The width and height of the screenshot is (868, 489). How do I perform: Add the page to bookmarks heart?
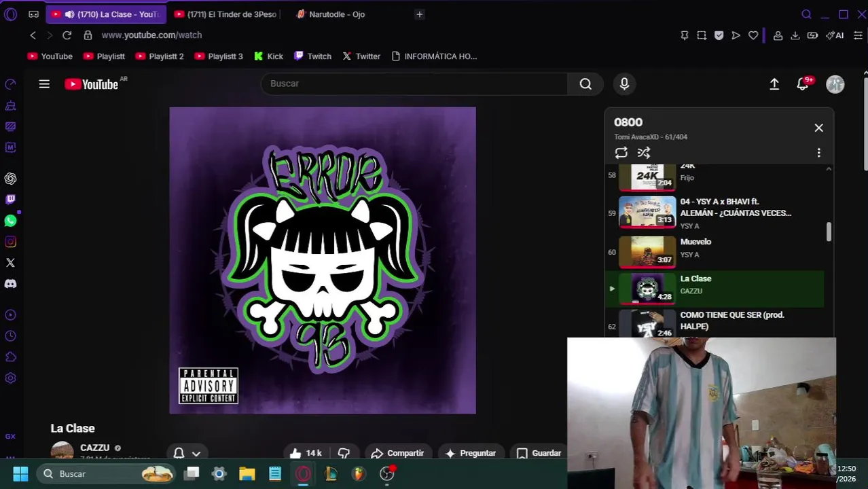click(753, 35)
